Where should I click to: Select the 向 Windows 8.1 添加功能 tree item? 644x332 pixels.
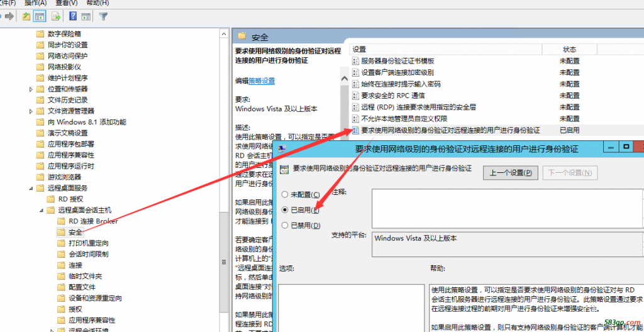click(87, 122)
